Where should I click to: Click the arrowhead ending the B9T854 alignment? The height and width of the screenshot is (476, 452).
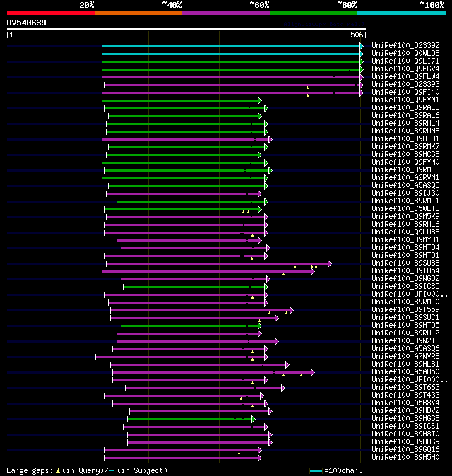coord(313,272)
